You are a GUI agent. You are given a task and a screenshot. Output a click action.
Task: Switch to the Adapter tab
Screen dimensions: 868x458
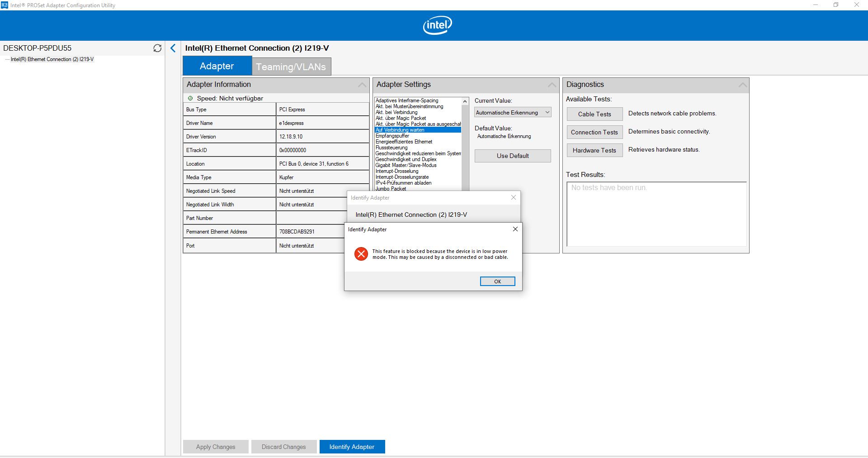click(x=217, y=66)
